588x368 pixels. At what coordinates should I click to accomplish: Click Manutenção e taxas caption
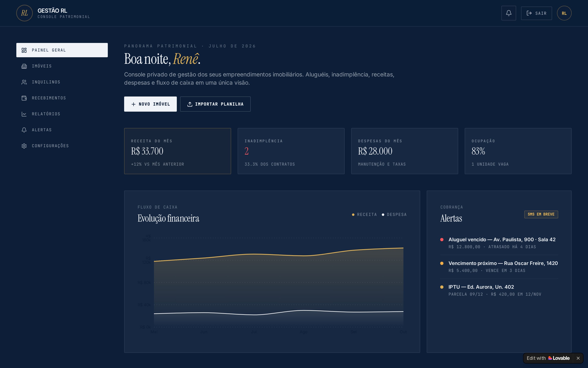coord(382,164)
